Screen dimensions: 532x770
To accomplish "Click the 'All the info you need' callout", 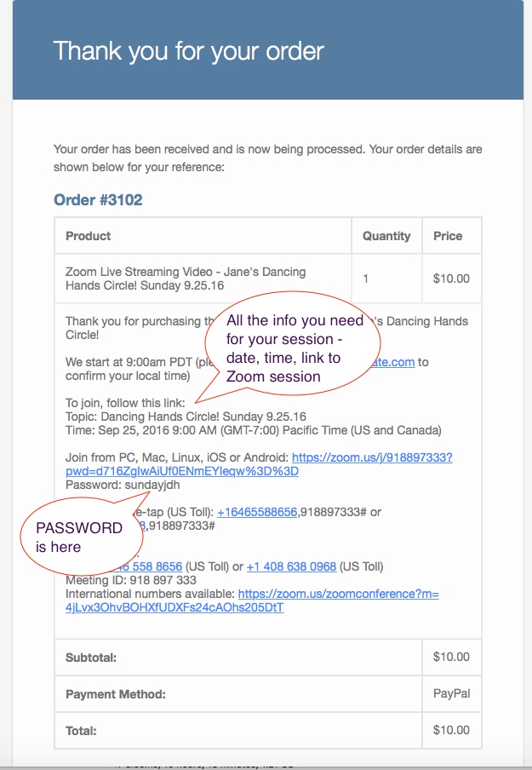I will [294, 348].
